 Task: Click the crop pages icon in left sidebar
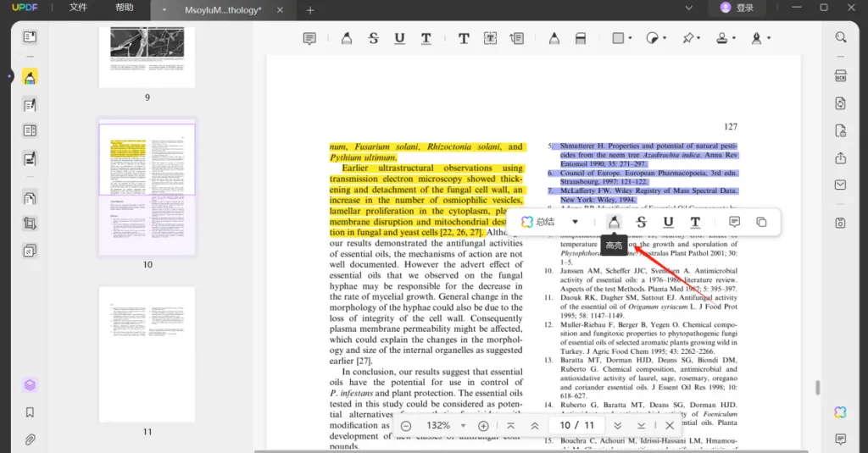(x=30, y=224)
